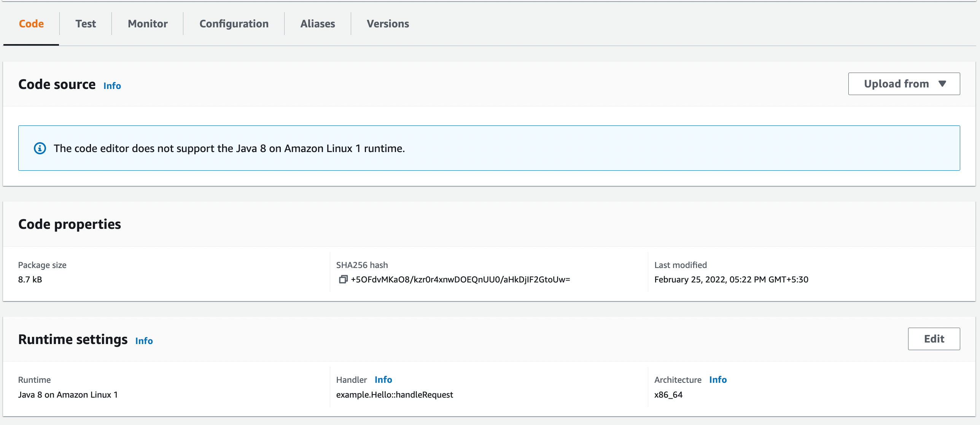Open the Upload from dropdown
980x425 pixels.
(904, 84)
